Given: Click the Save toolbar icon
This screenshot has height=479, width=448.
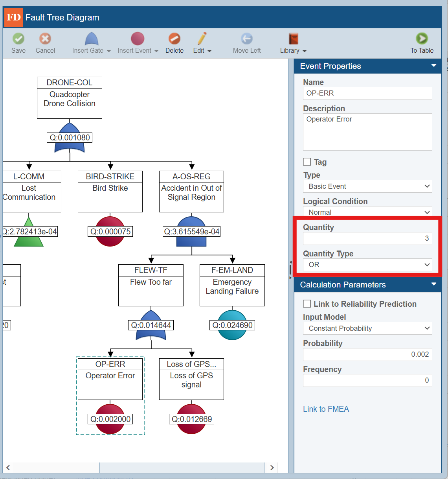Looking at the screenshot, I should coord(18,42).
